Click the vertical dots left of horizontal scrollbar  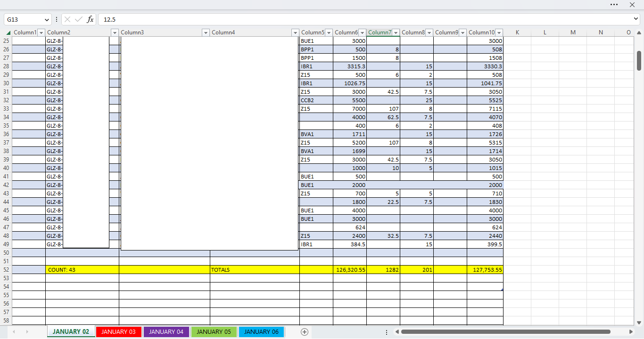click(387, 332)
